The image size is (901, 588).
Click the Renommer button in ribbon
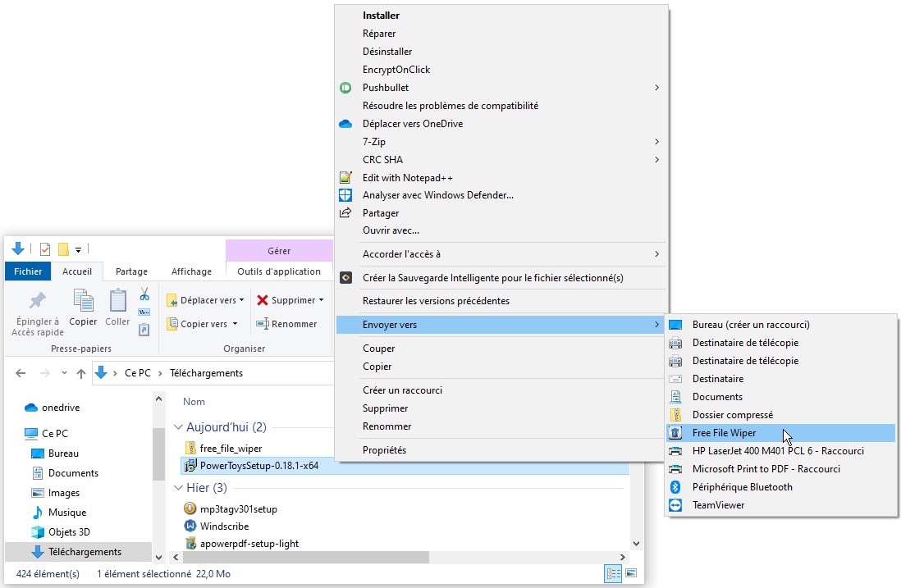[x=286, y=324]
